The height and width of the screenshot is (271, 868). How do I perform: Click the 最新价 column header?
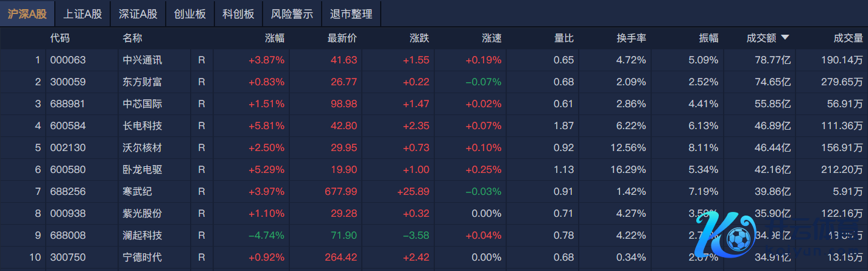342,38
